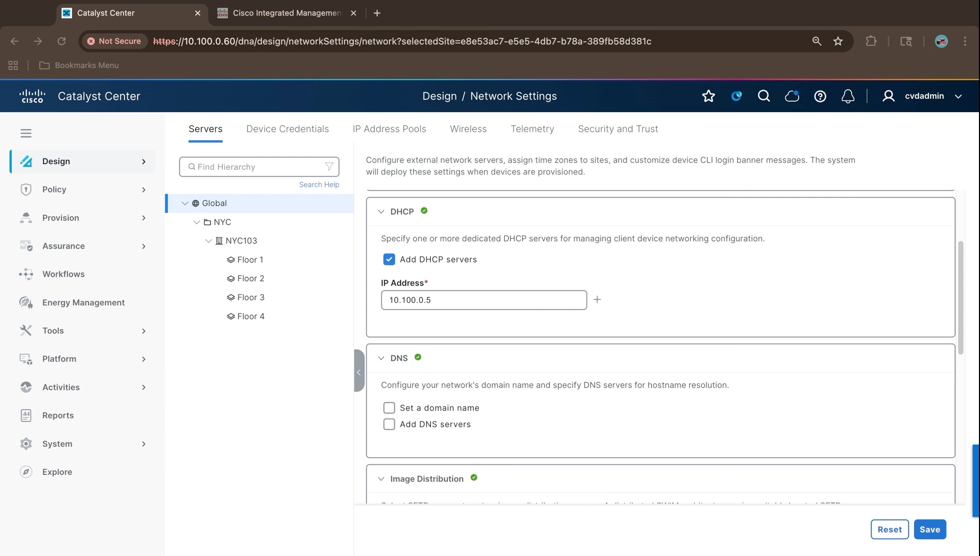Reload the page

tap(61, 41)
